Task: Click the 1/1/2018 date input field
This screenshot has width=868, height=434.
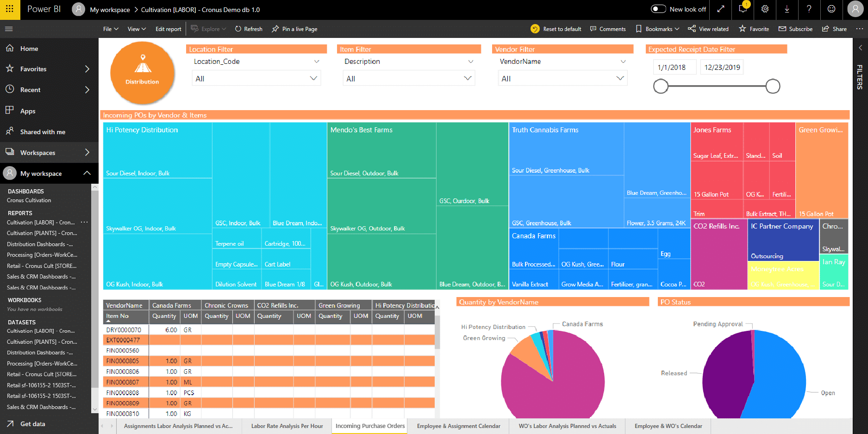Action: click(674, 67)
